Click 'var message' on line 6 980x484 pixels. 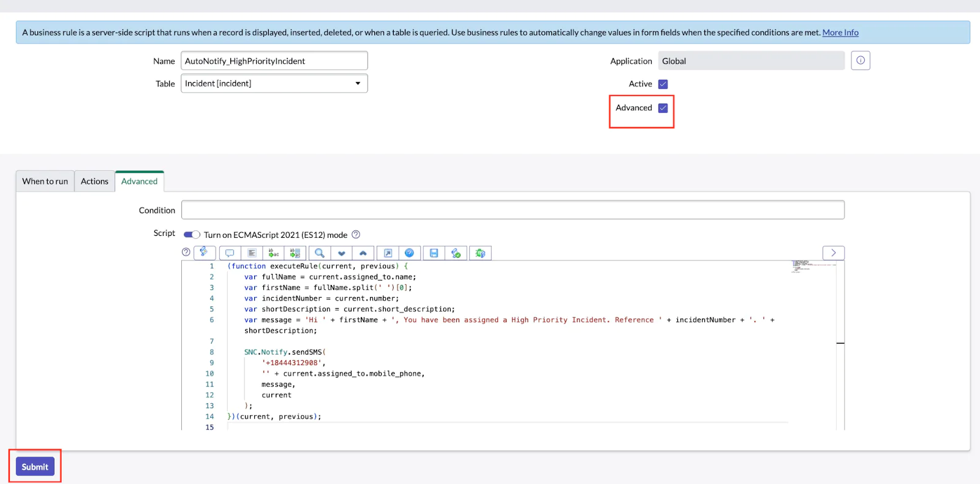(x=268, y=320)
